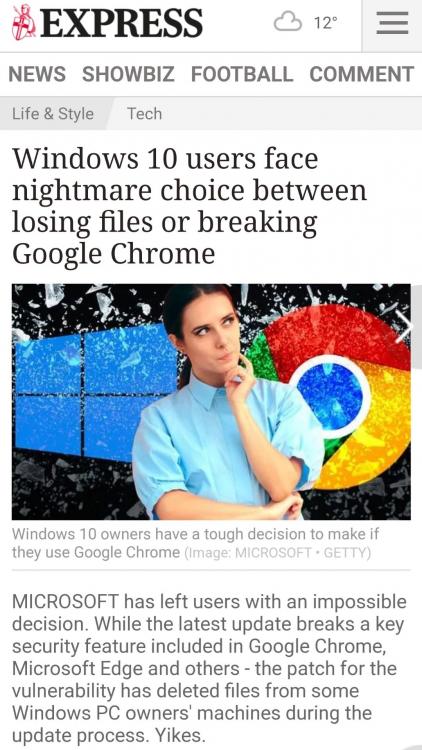Click the Express crusader knight logo
The width and height of the screenshot is (422, 750).
(x=24, y=22)
